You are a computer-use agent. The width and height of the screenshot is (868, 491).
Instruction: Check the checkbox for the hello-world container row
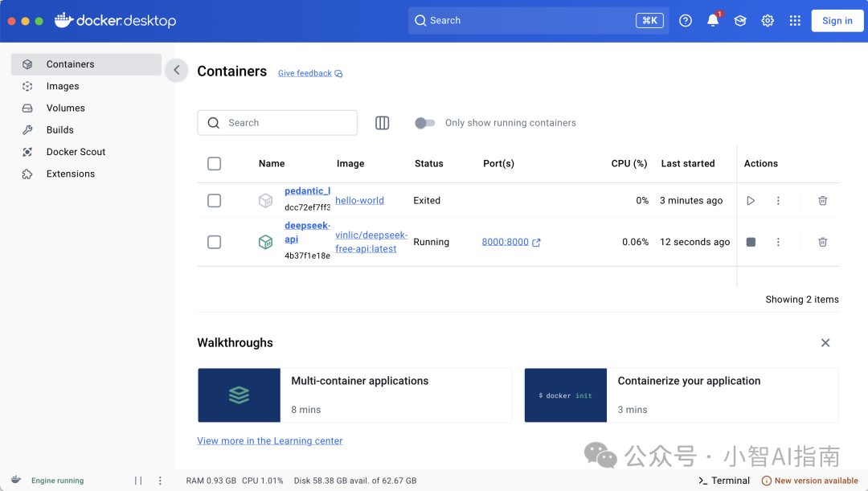click(x=214, y=200)
